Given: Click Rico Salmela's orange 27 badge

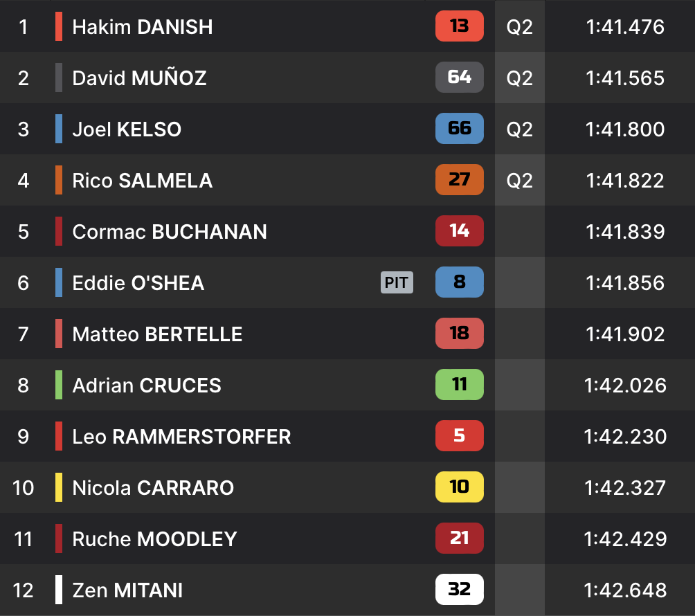Looking at the screenshot, I should click(459, 180).
